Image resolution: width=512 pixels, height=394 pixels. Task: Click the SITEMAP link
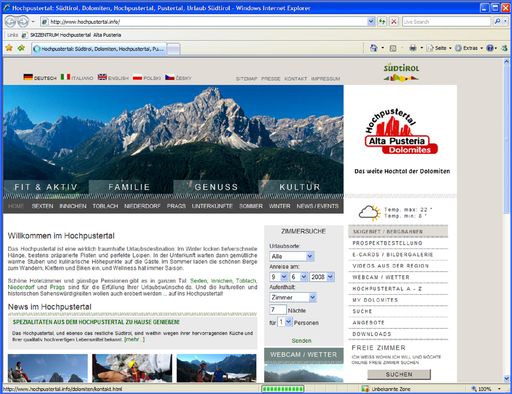pos(247,79)
